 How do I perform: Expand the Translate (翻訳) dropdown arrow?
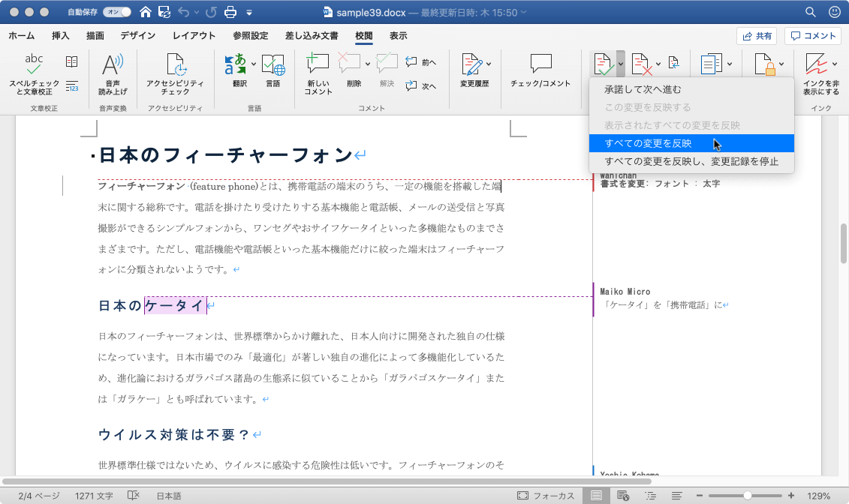click(x=254, y=64)
